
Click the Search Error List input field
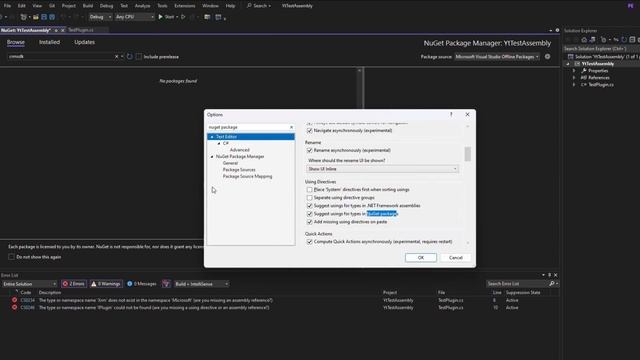point(517,284)
